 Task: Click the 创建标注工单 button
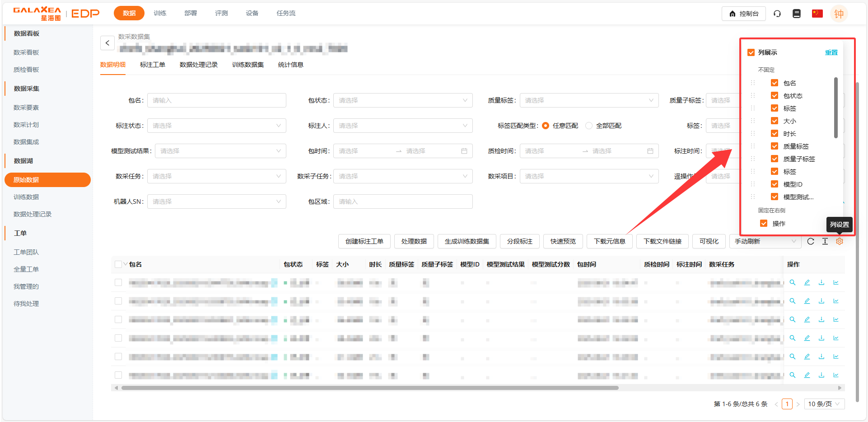pyautogui.click(x=364, y=241)
